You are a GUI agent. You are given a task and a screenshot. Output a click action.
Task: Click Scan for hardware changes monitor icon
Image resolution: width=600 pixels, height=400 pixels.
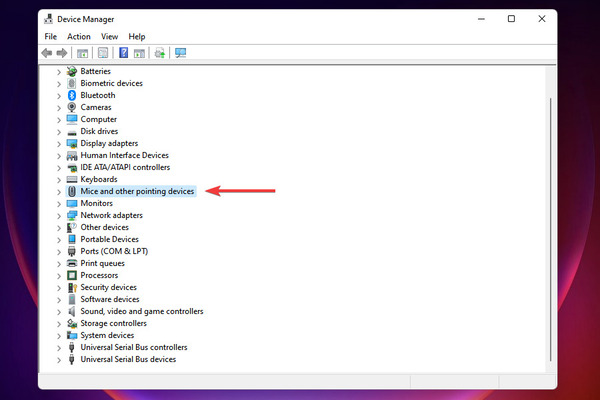(180, 53)
